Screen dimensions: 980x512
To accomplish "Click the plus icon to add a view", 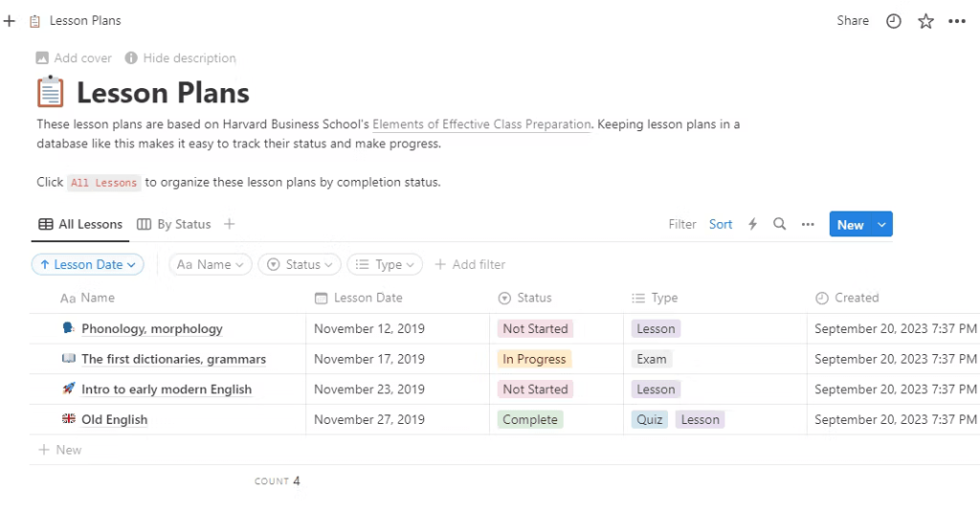I will coord(229,224).
